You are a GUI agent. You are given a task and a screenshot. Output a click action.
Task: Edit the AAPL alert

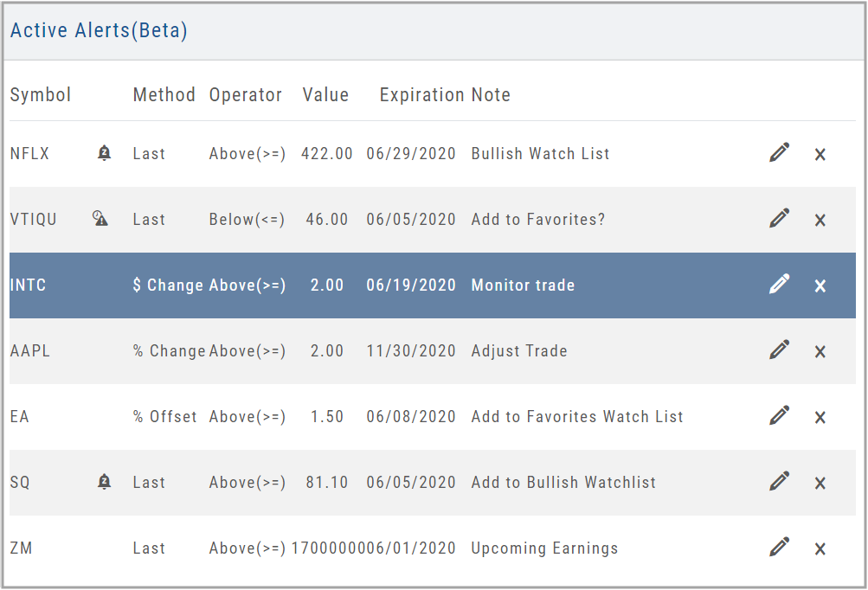tap(779, 351)
